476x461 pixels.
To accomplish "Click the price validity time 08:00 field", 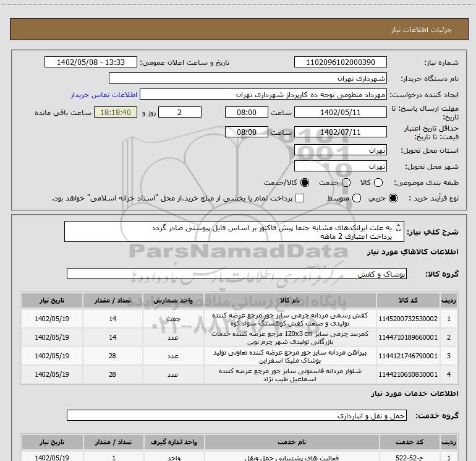I will tap(247, 132).
